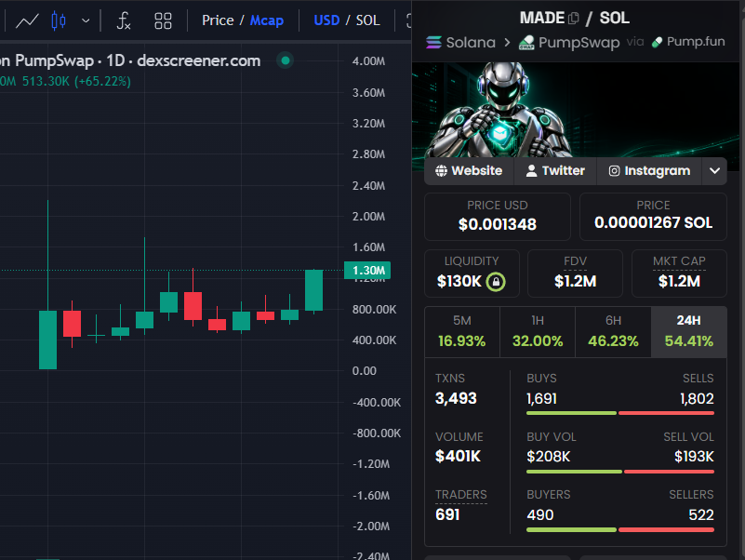Click the chart title PumpSwap 1D dexscreener.com
Screen dimensions: 745x560
coord(130,60)
